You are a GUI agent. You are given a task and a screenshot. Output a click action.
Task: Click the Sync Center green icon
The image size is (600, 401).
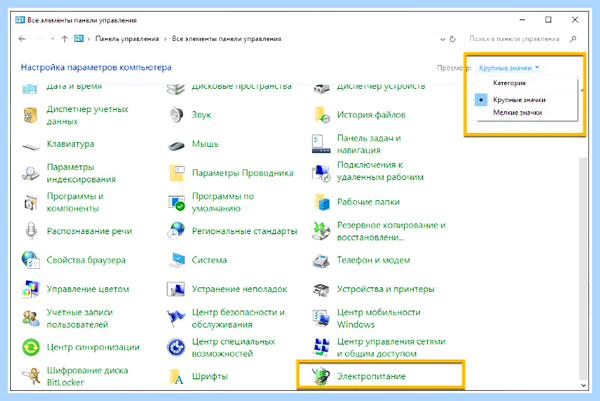[x=31, y=347]
